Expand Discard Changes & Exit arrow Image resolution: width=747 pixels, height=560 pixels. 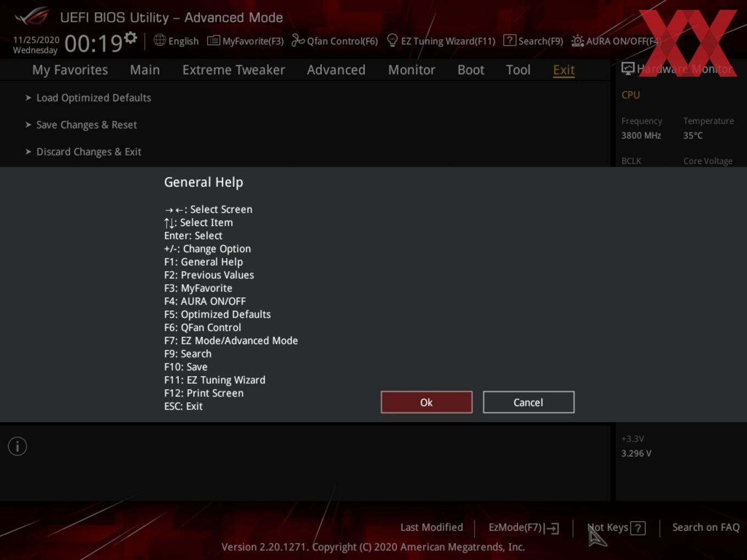pyautogui.click(x=28, y=152)
